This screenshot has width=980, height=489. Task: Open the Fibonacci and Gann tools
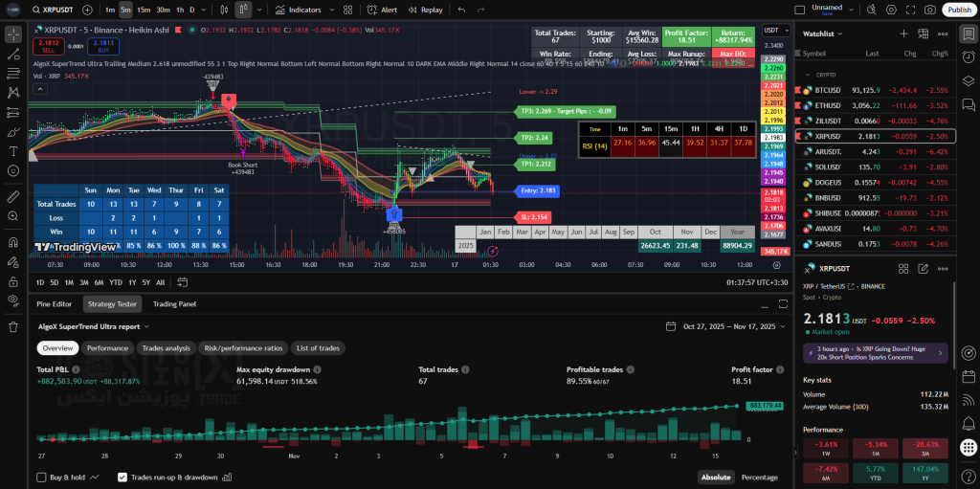[x=13, y=73]
